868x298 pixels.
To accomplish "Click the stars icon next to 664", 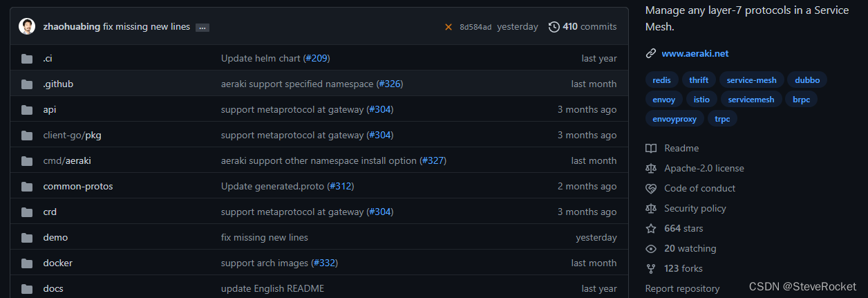I will 650,229.
